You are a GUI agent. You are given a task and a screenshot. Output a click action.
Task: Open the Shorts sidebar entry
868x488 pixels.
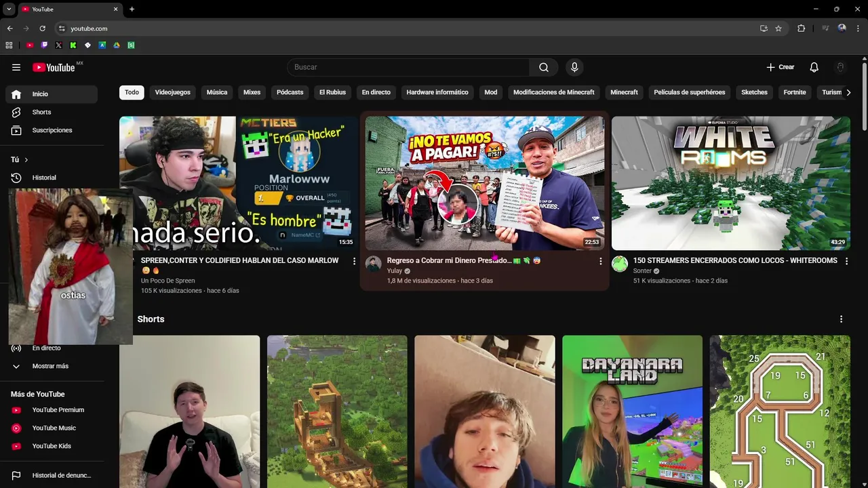[52, 112]
